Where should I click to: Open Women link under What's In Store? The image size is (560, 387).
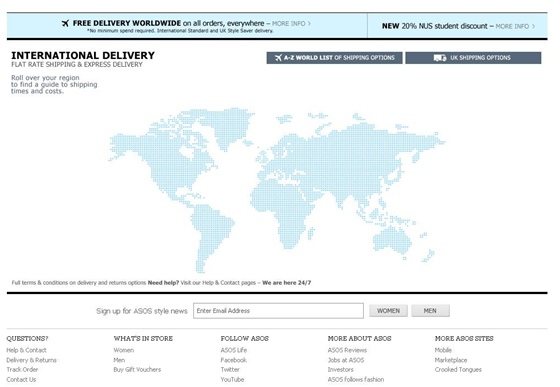point(124,350)
